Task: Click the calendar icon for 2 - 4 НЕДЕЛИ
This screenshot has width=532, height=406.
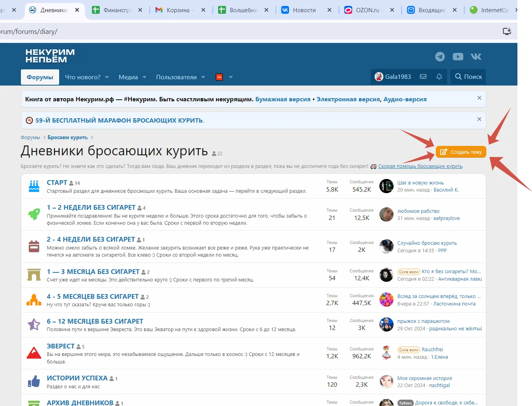Action: [x=34, y=246]
